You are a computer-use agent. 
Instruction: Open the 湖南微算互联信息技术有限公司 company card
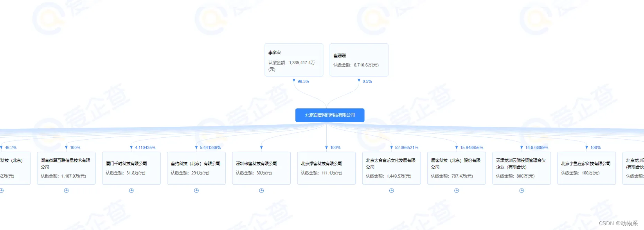point(66,168)
